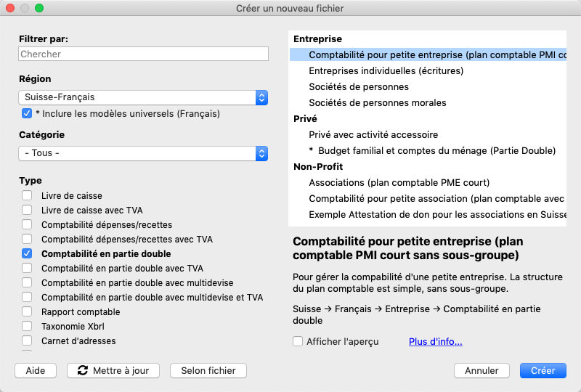Image resolution: width=581 pixels, height=392 pixels.
Task: Expand the Catégorie dropdown showing Tous
Action: [143, 153]
